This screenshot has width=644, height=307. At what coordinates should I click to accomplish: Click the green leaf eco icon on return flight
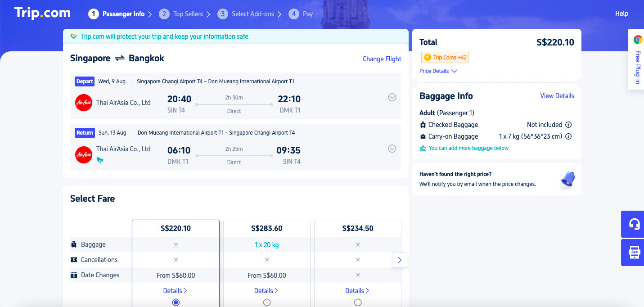(100, 160)
